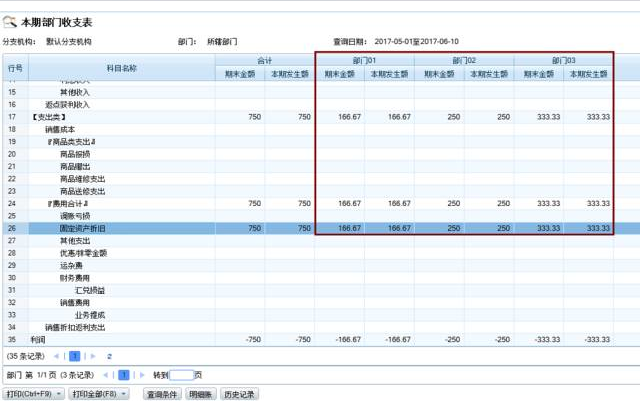
Task: Open 查询条件 query conditions
Action: (x=162, y=395)
